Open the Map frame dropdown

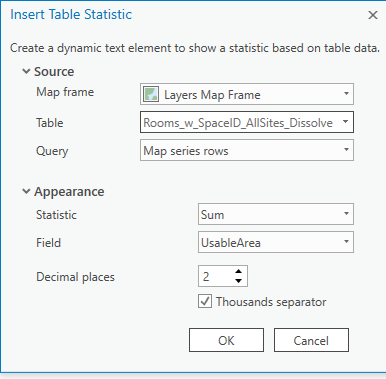click(x=247, y=94)
